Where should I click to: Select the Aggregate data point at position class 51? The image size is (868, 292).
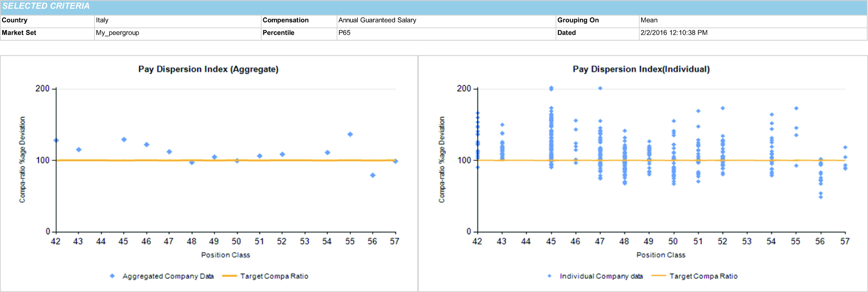tap(260, 156)
